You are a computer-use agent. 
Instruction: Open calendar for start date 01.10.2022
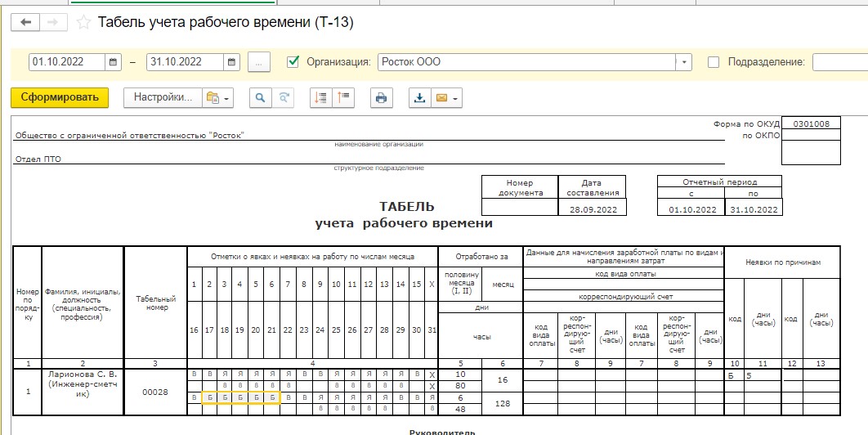(x=113, y=62)
